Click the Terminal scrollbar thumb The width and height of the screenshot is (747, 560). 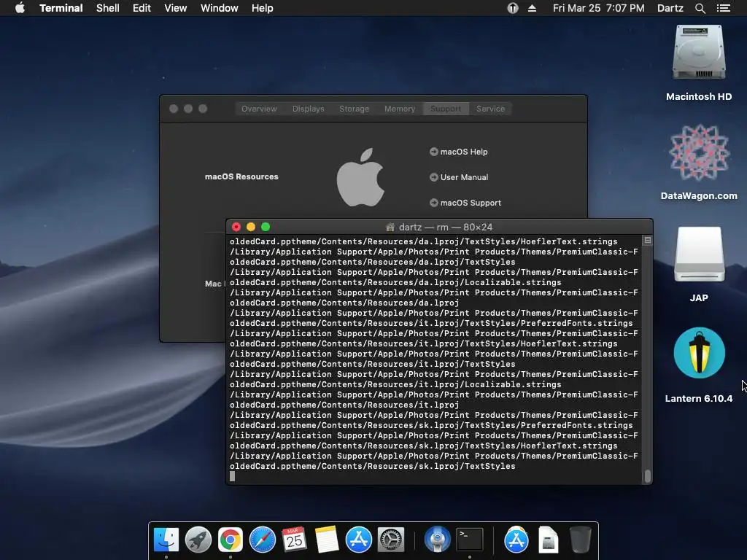[x=648, y=475]
